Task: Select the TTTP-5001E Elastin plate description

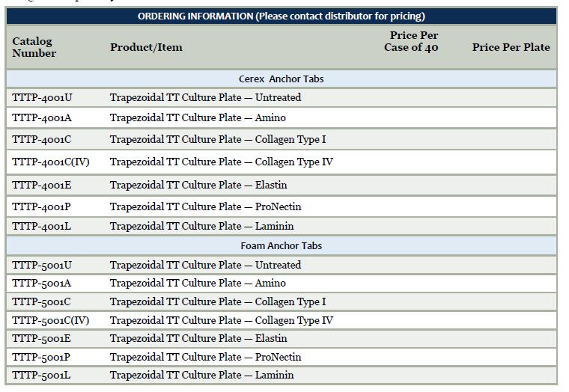Action: [198, 338]
